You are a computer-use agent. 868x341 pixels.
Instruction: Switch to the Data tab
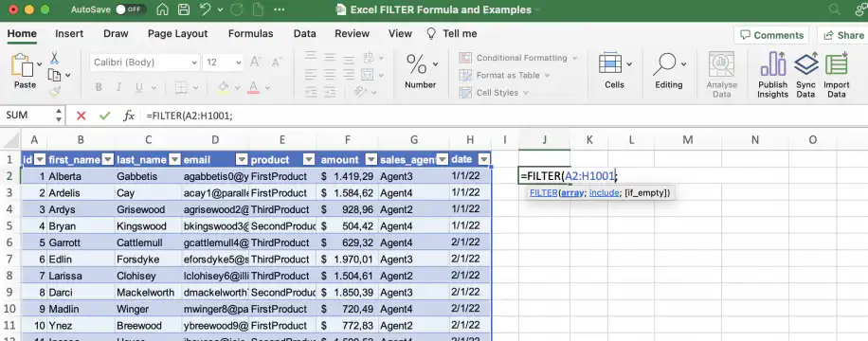click(x=304, y=34)
